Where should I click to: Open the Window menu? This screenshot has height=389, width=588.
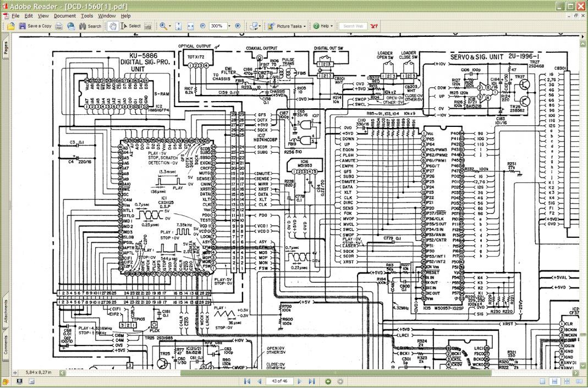pyautogui.click(x=107, y=16)
